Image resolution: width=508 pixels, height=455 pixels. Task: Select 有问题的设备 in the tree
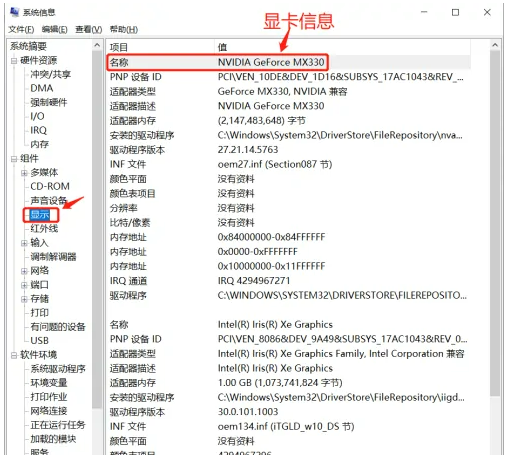pos(58,326)
